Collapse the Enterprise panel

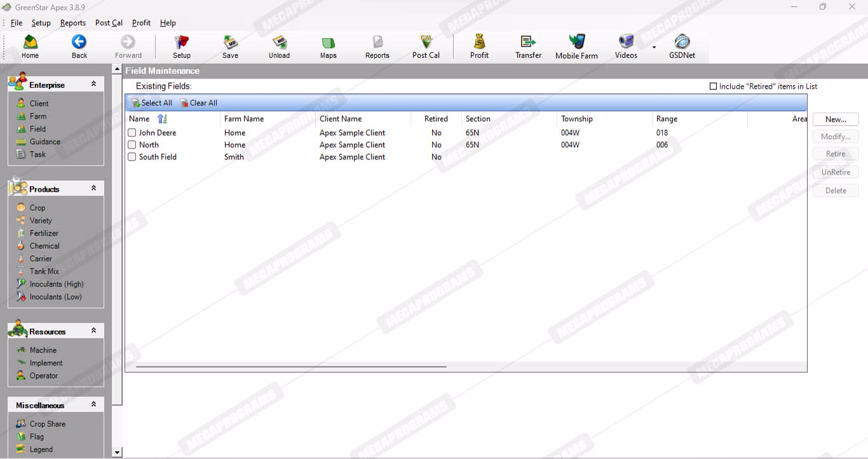click(93, 84)
